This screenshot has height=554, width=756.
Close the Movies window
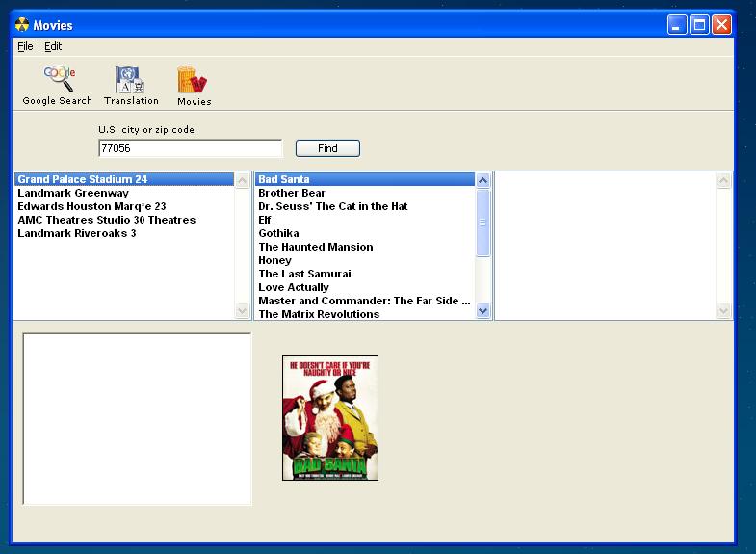(x=721, y=25)
